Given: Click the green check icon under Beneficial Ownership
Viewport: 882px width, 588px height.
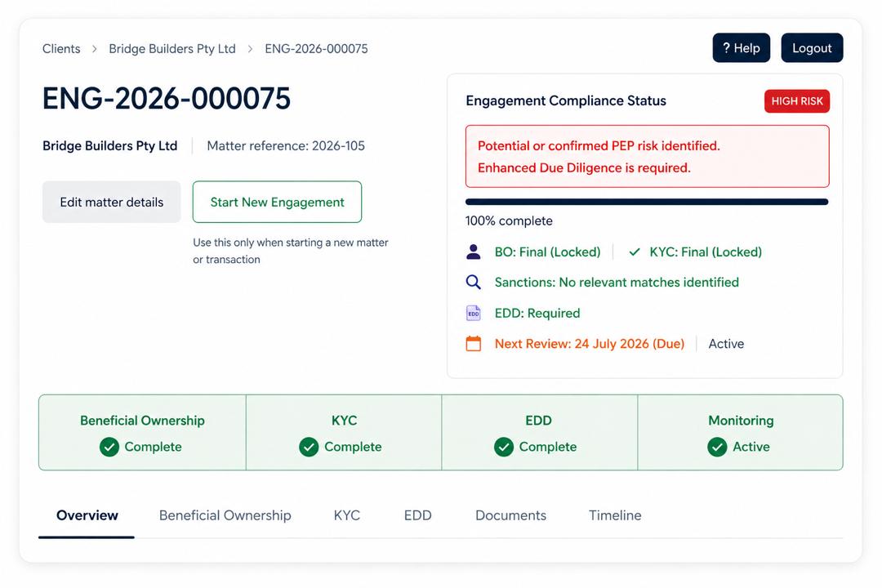Looking at the screenshot, I should coord(109,447).
